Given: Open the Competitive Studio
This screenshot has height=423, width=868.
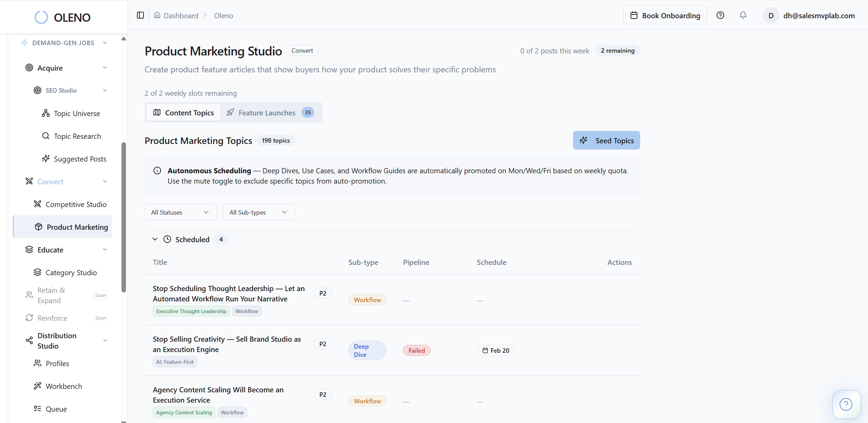Looking at the screenshot, I should [76, 204].
